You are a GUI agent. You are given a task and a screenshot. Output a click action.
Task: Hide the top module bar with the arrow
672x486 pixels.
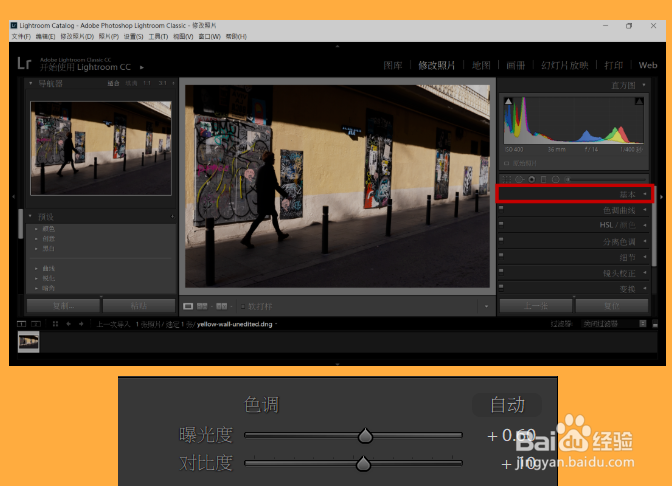tap(337, 46)
